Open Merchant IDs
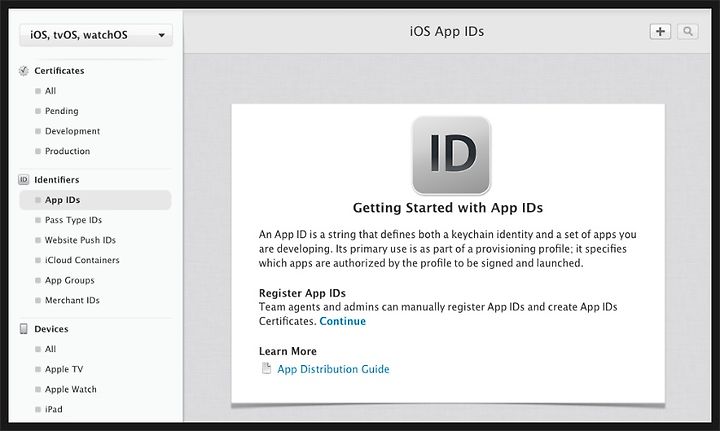 [72, 300]
